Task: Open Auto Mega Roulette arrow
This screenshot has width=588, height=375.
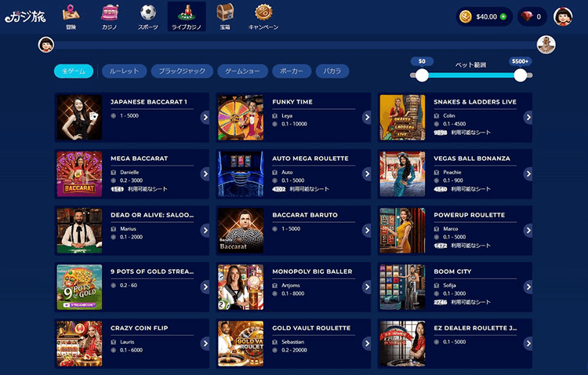Action: pos(367,174)
